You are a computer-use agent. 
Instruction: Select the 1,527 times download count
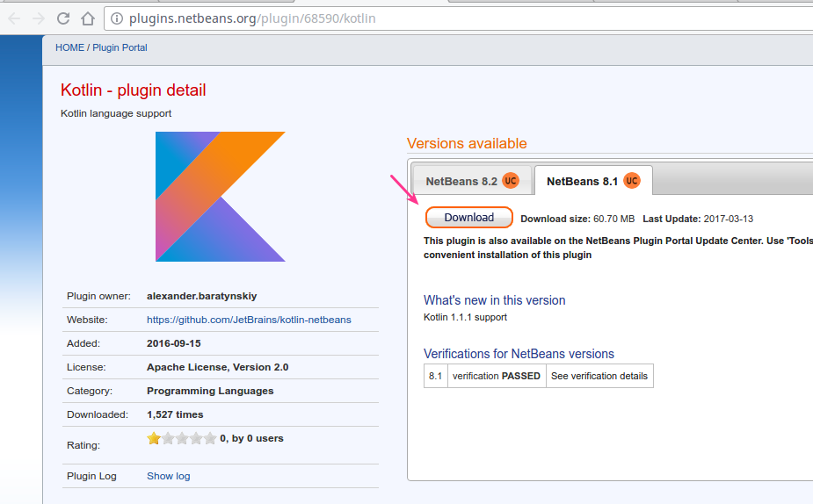175,414
